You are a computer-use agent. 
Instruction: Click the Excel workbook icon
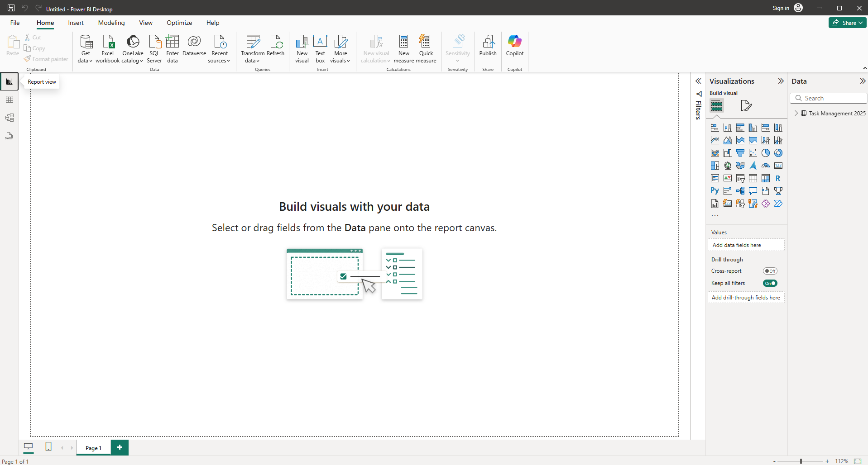point(108,42)
